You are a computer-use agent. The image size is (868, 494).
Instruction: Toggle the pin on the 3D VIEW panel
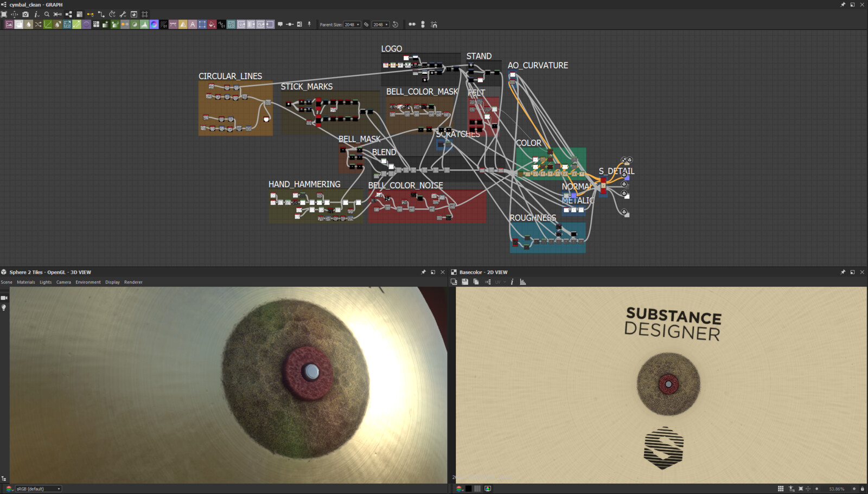(423, 272)
